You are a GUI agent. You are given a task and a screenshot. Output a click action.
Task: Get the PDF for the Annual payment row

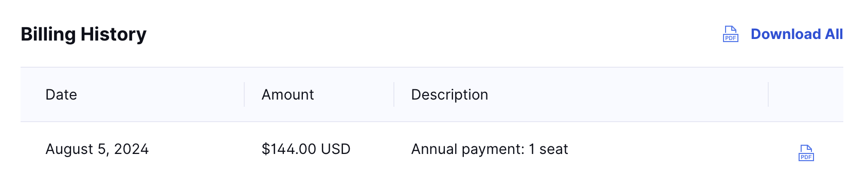[x=806, y=152]
